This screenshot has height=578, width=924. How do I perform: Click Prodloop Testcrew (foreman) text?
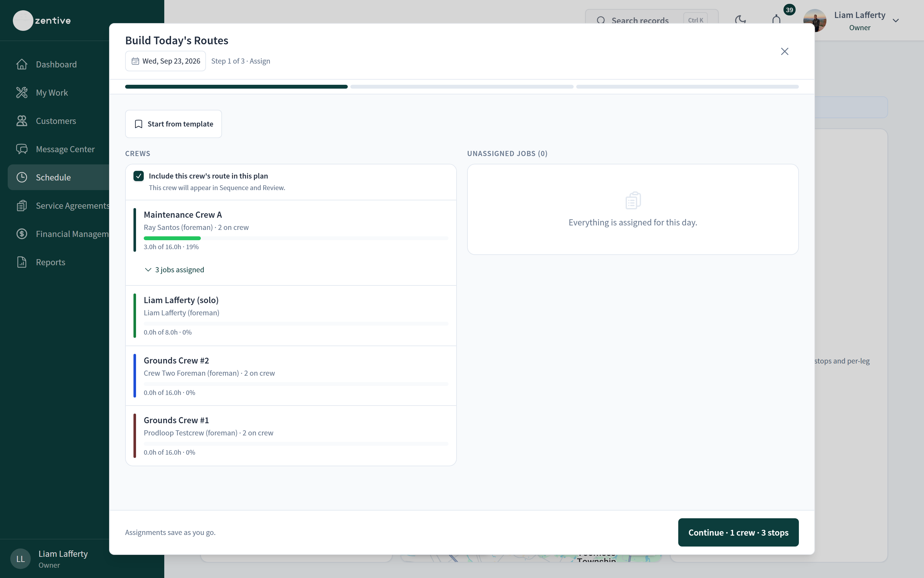[x=191, y=433]
